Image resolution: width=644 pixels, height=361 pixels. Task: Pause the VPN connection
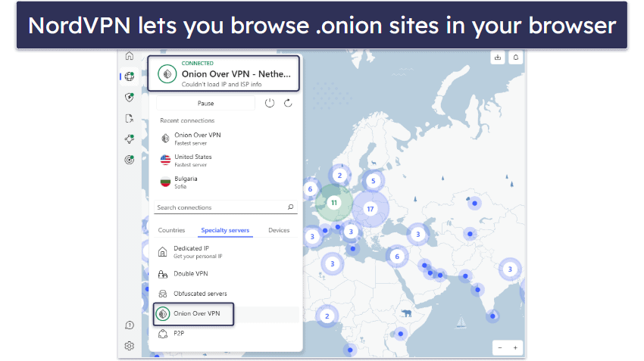[205, 103]
